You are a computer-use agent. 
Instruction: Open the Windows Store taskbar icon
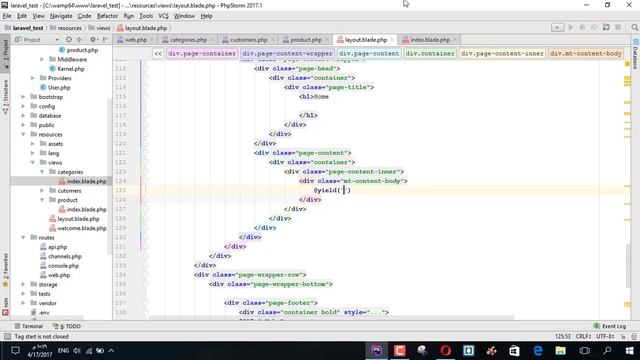(514, 351)
